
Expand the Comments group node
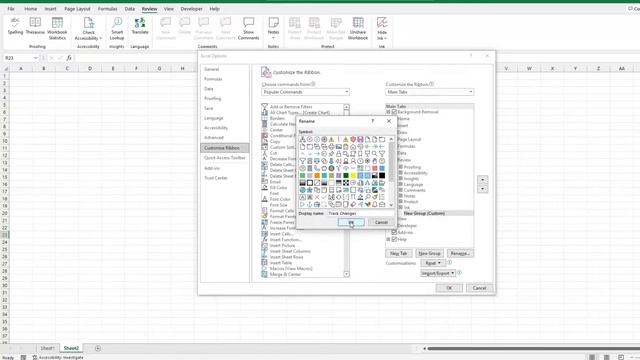pos(401,190)
